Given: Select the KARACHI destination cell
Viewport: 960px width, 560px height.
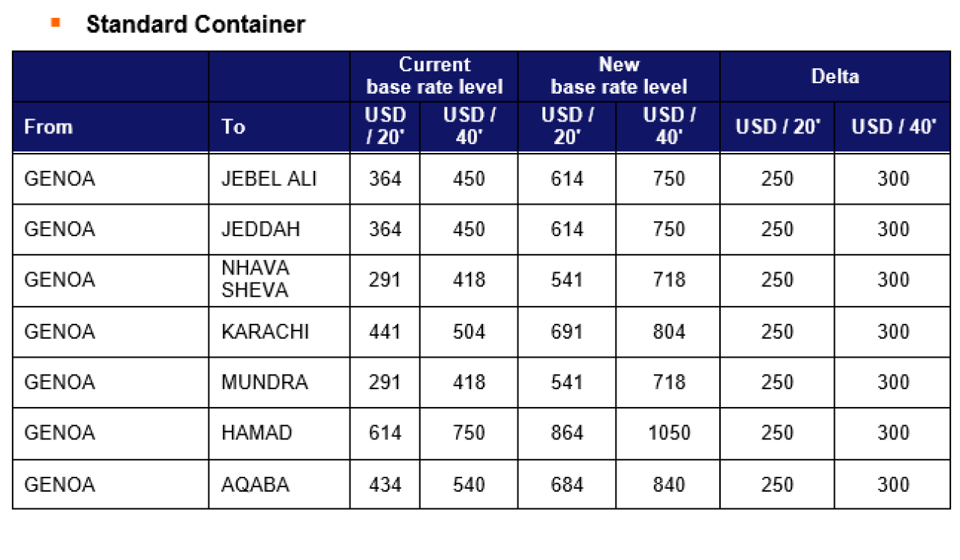Looking at the screenshot, I should point(279,331).
